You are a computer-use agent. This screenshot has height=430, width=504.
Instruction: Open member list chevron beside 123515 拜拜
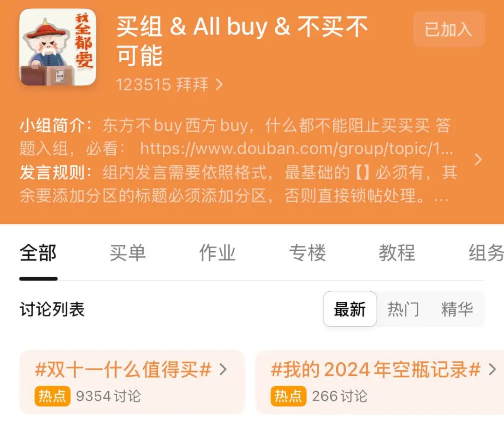tap(219, 85)
